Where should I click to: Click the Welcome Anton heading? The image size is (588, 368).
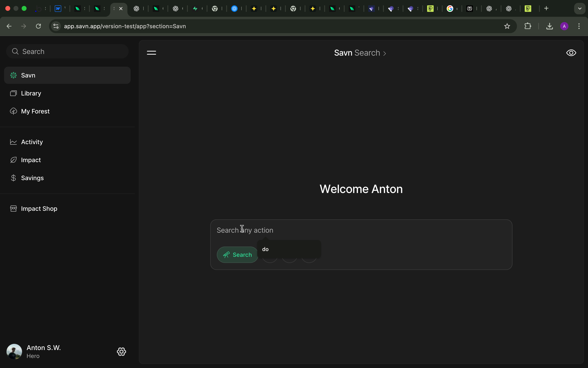361,189
